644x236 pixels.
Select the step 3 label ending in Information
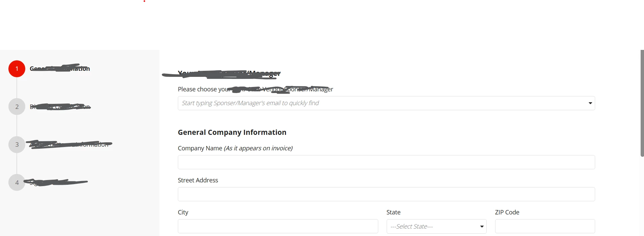[69, 144]
